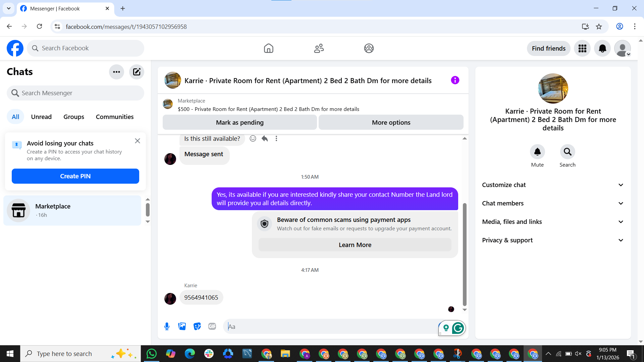React with emoji to first message
The width and height of the screenshot is (644, 362).
click(253, 138)
